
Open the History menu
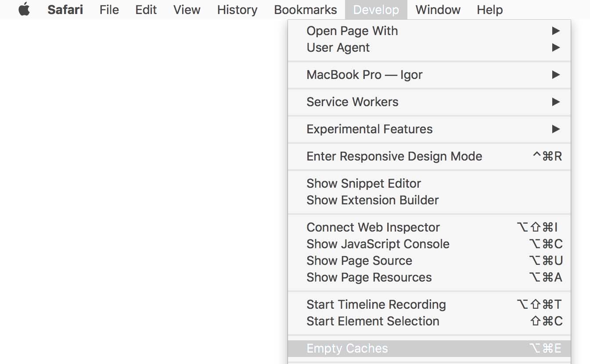[237, 9]
